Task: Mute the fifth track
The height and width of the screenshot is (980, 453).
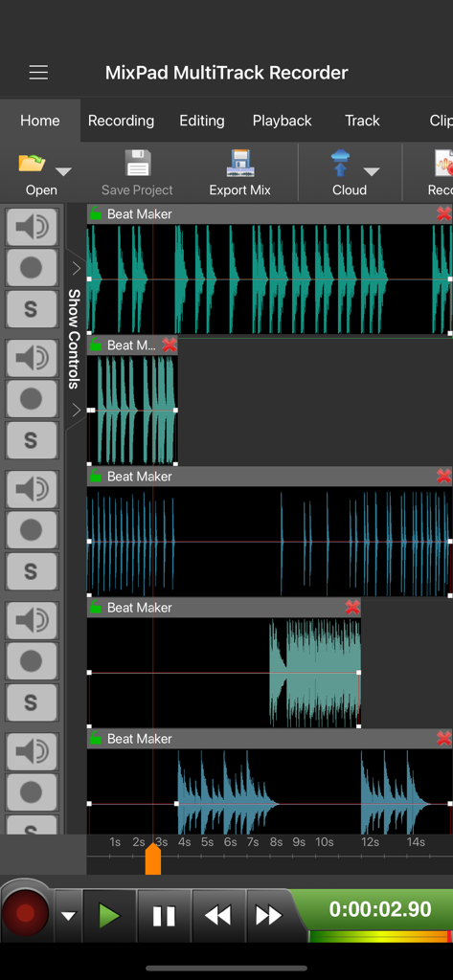Action: coord(32,752)
